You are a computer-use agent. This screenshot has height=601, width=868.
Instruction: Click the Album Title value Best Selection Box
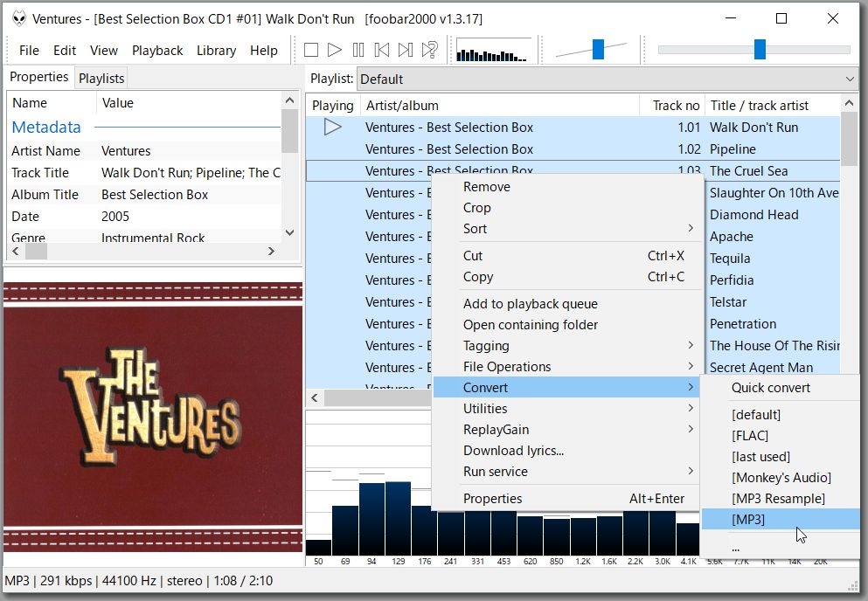155,195
